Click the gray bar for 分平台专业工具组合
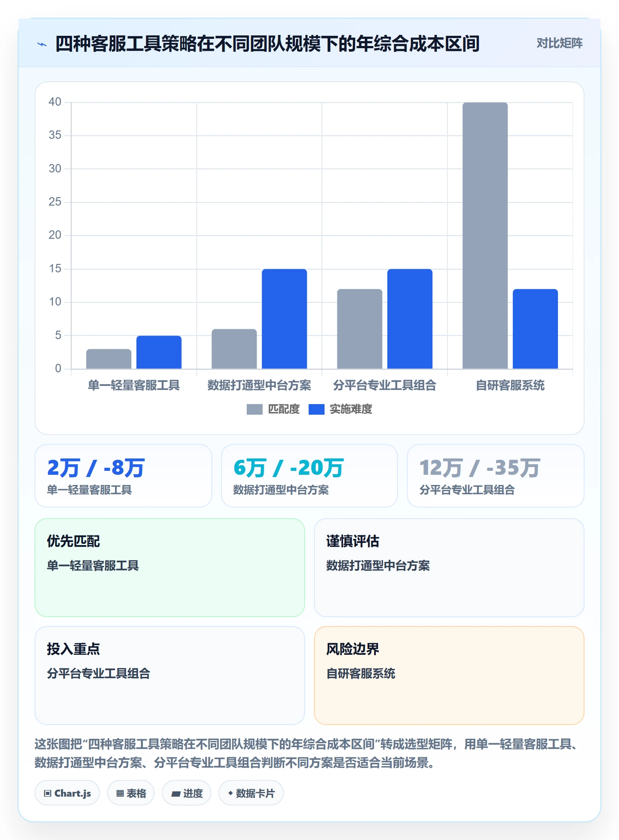 (x=359, y=329)
